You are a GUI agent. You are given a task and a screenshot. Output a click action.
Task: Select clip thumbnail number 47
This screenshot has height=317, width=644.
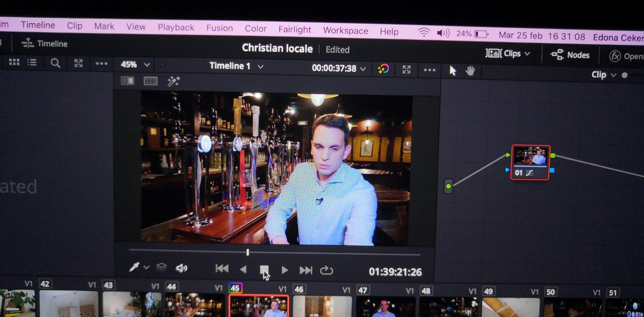[385, 307]
